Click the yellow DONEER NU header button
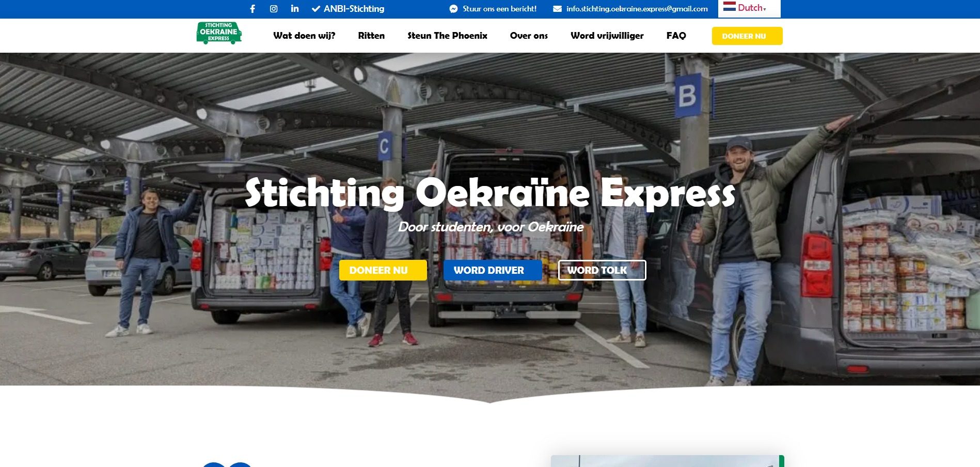The image size is (980, 467). (747, 36)
